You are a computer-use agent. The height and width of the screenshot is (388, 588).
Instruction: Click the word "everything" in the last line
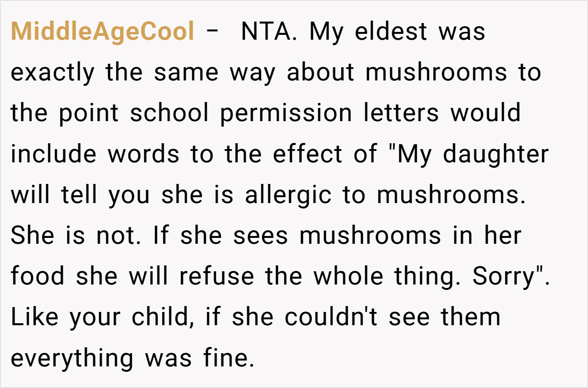[x=72, y=358]
